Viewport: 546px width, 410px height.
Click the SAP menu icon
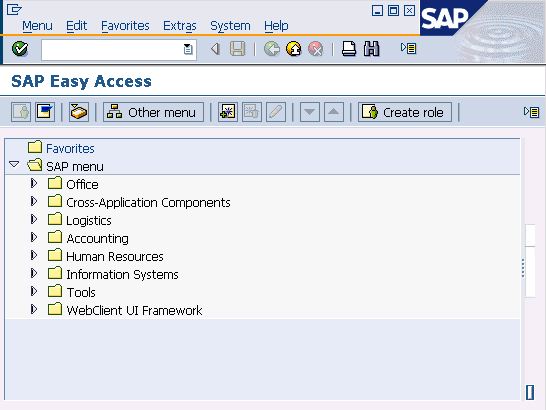pos(45,112)
